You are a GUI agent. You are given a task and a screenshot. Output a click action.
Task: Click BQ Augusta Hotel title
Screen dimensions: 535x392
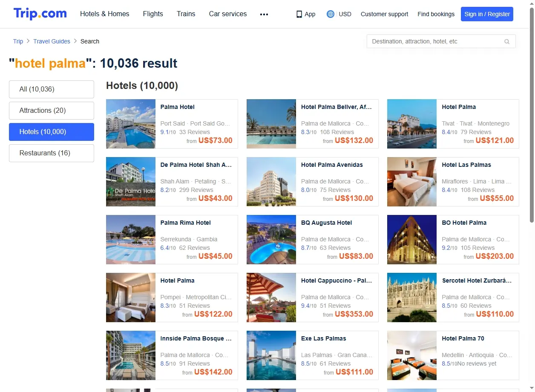coord(327,223)
